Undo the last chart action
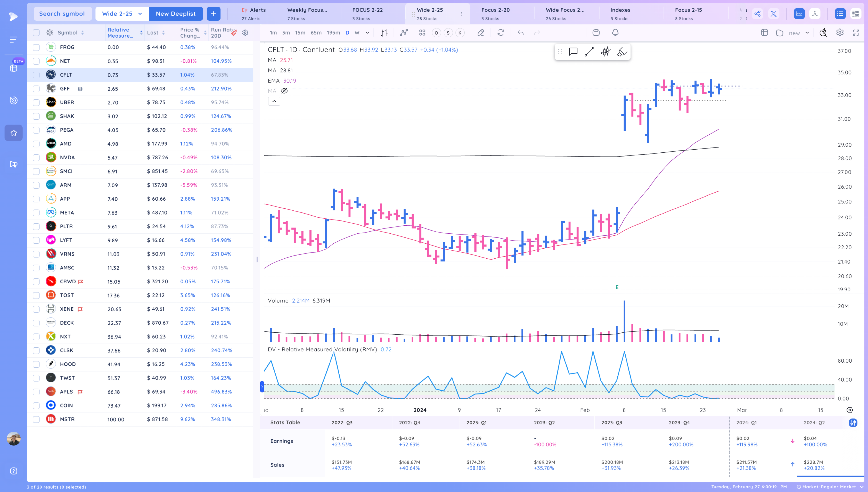Viewport: 868px width, 492px height. pos(521,33)
